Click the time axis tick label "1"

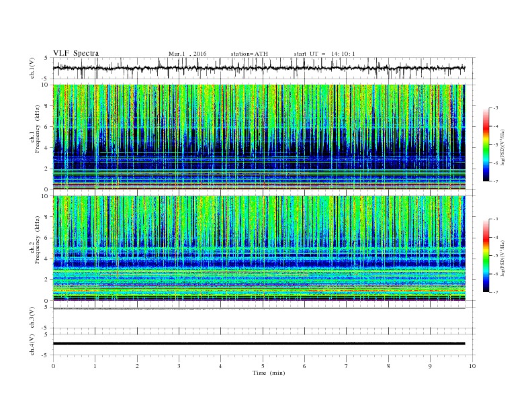(x=95, y=366)
